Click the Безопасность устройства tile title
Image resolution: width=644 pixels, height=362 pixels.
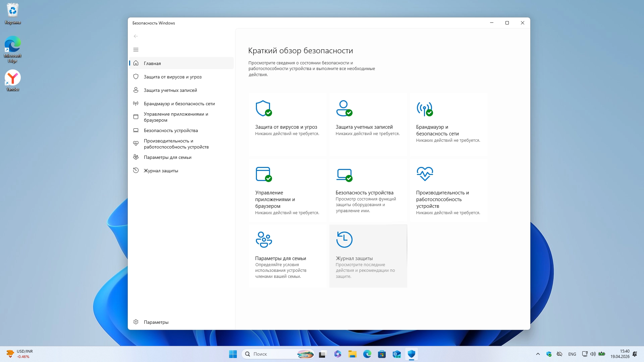pos(364,193)
